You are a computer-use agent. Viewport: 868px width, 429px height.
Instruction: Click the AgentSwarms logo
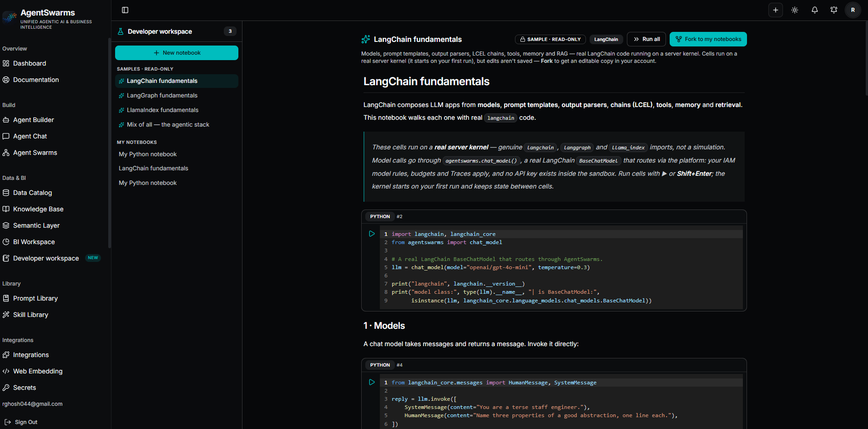tap(10, 18)
